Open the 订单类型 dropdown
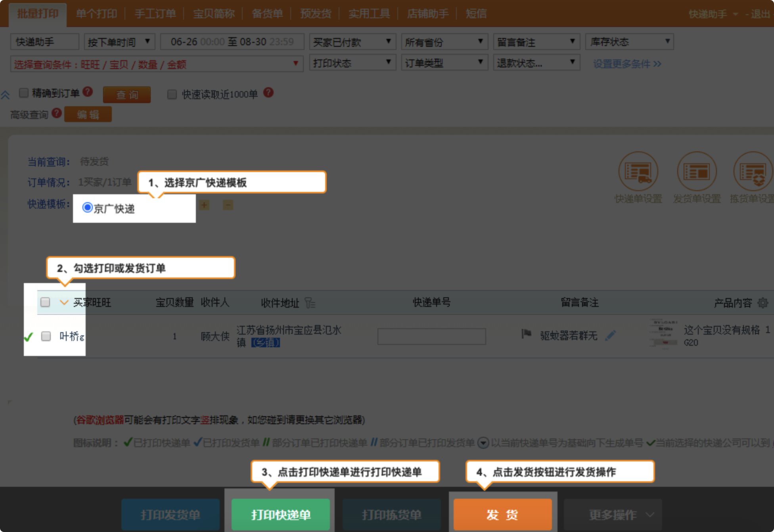 coord(444,63)
